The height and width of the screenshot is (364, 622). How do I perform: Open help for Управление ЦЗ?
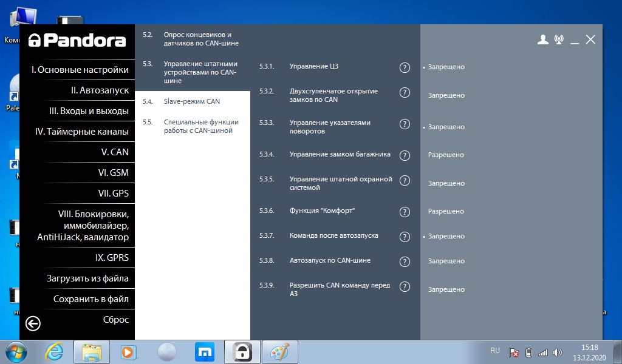tap(405, 67)
